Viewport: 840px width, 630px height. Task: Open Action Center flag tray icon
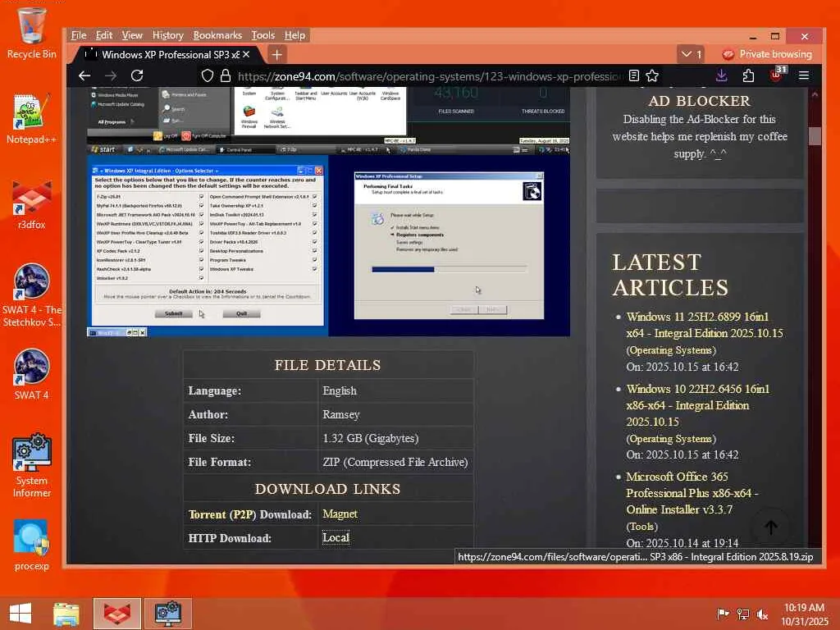(x=723, y=614)
